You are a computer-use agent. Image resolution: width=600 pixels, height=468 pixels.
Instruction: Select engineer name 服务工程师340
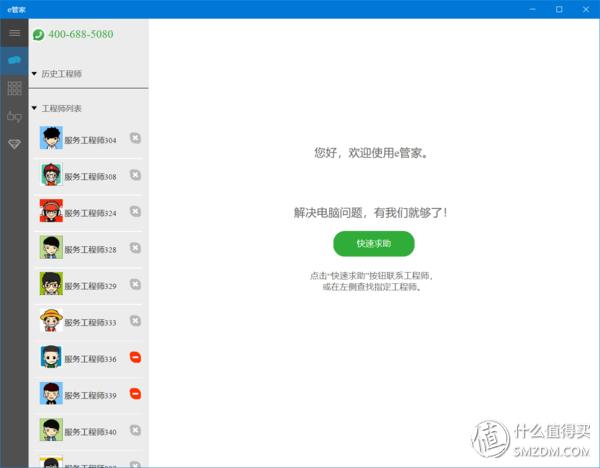[x=90, y=432]
